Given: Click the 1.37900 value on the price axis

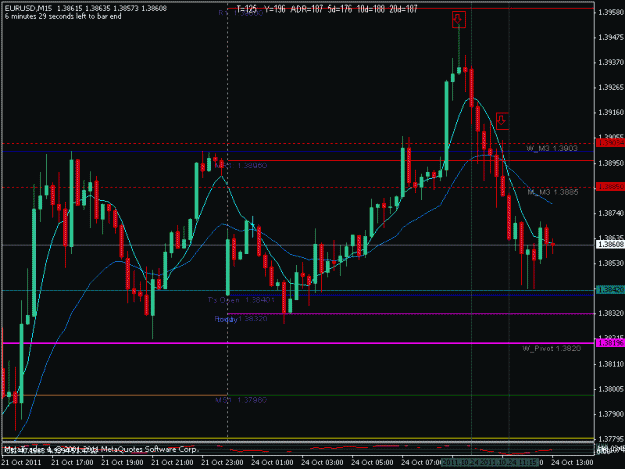Looking at the screenshot, I should click(x=611, y=414).
